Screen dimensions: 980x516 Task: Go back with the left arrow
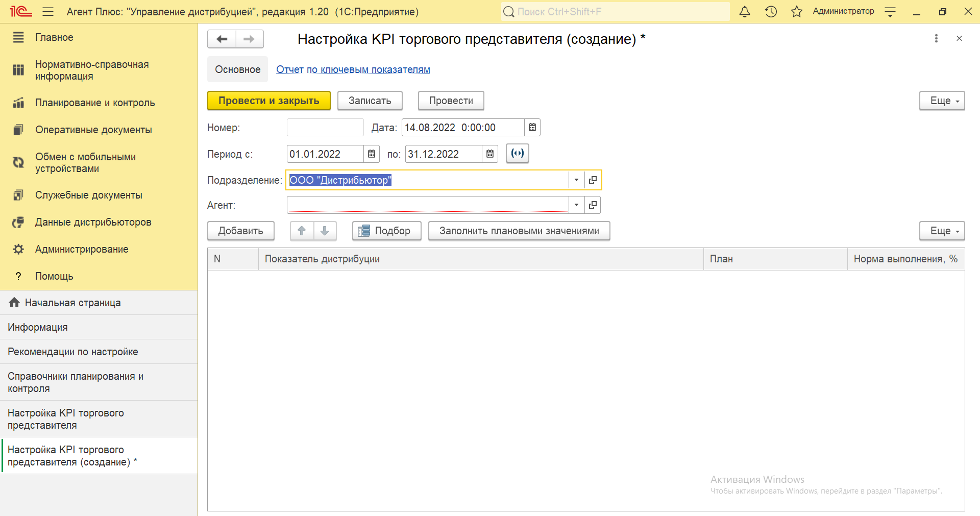(222, 39)
